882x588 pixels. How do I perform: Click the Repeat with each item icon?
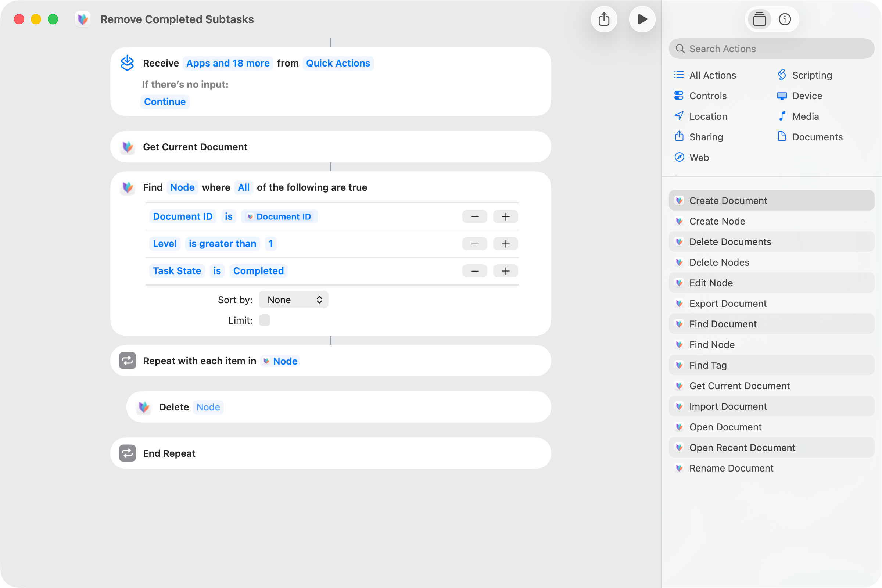[x=127, y=361]
